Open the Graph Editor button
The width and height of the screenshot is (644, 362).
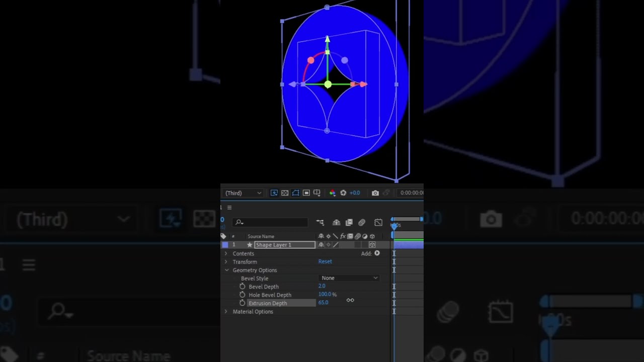378,222
